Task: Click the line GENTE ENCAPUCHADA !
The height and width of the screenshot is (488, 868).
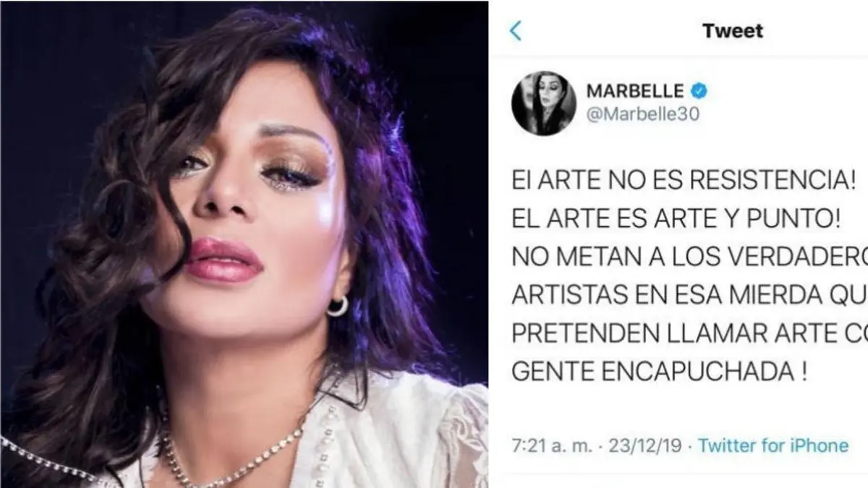Action: [659, 373]
